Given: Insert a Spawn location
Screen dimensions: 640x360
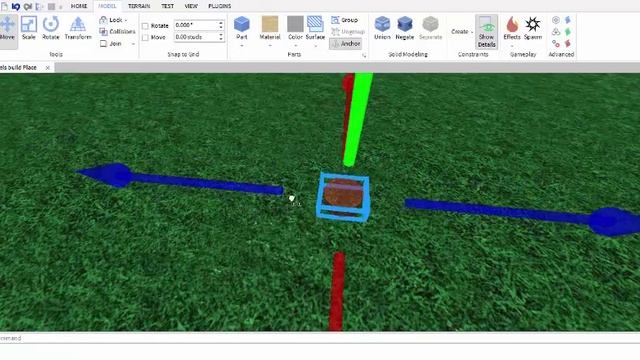Looking at the screenshot, I should [533, 28].
